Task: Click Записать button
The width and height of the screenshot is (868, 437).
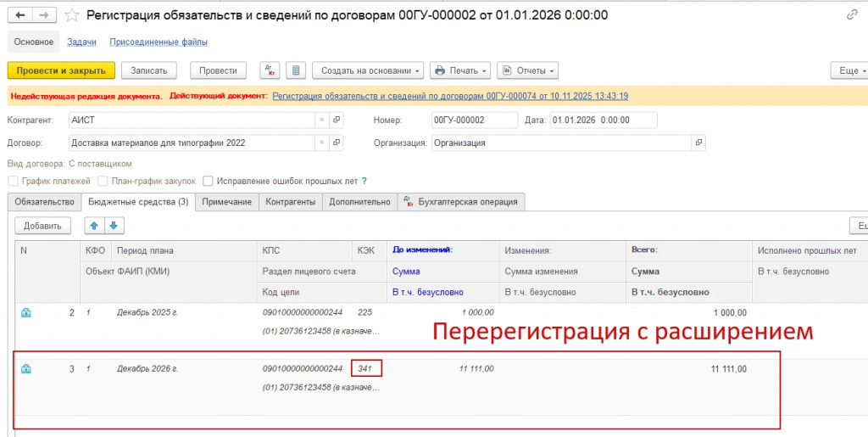Action: tap(149, 70)
